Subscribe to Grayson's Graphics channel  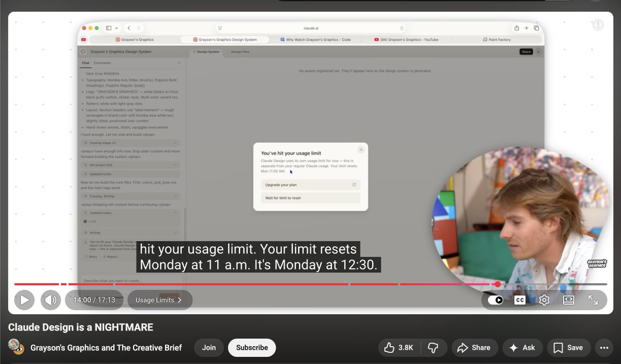252,348
